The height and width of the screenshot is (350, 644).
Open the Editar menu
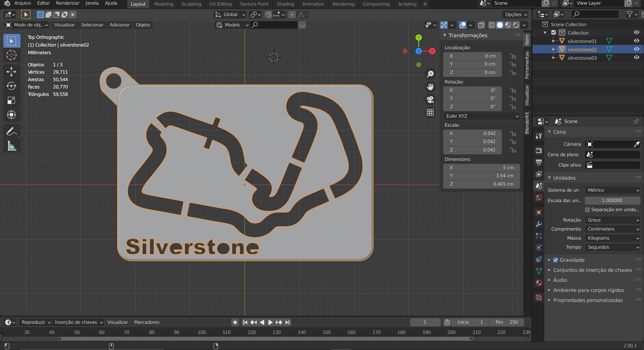coord(43,3)
